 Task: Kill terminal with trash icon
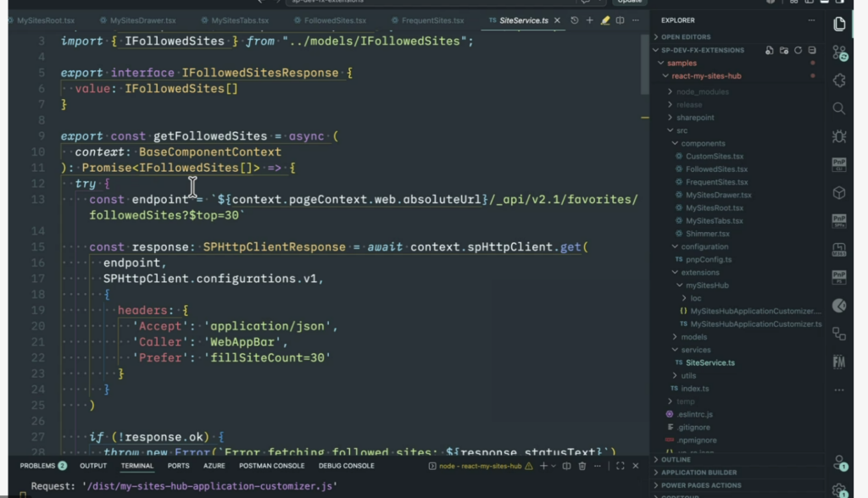[581, 466]
